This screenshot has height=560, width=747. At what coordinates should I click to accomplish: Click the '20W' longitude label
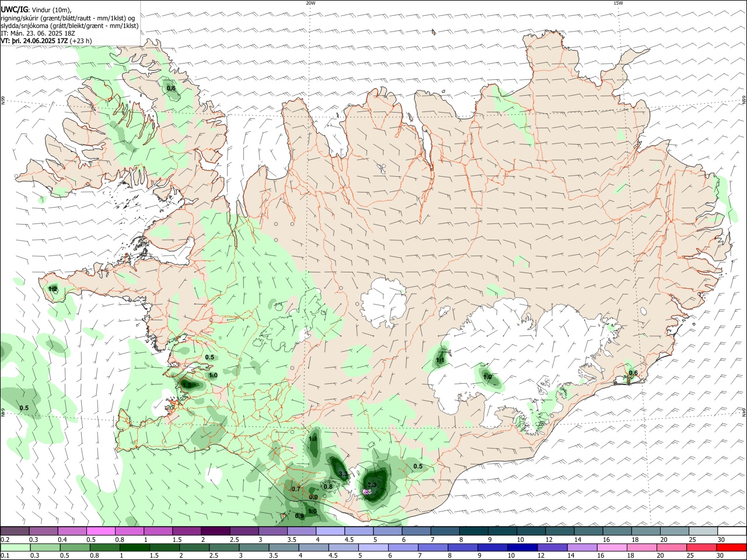tap(310, 3)
